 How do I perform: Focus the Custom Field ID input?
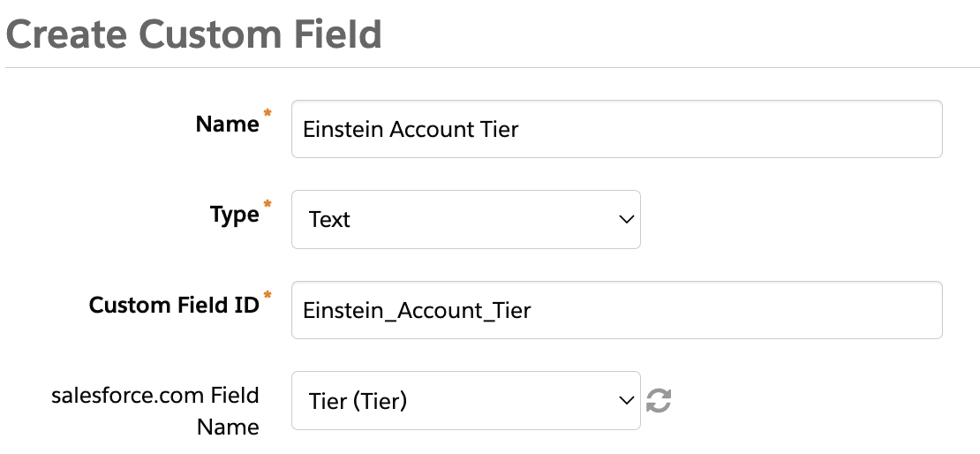click(x=616, y=310)
